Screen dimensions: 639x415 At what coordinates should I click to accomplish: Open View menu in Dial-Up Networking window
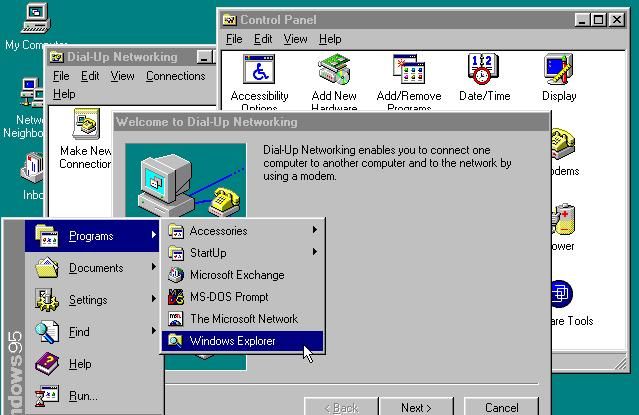point(122,76)
